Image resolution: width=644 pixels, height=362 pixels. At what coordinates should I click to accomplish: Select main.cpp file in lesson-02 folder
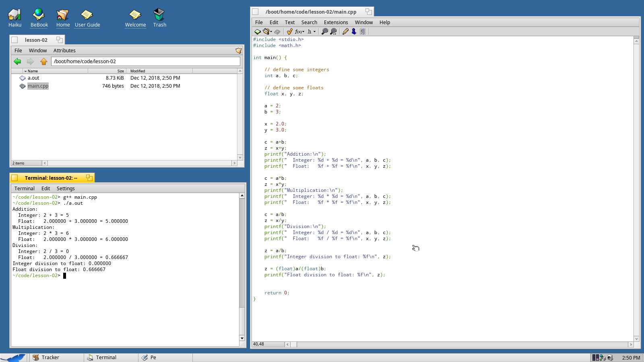[38, 86]
